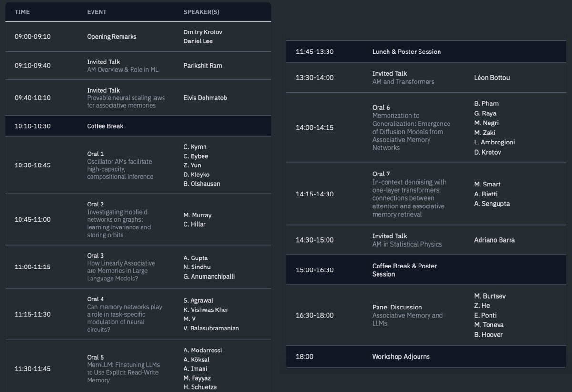Click the EVENT column header
Image resolution: width=572 pixels, height=392 pixels.
click(x=97, y=12)
